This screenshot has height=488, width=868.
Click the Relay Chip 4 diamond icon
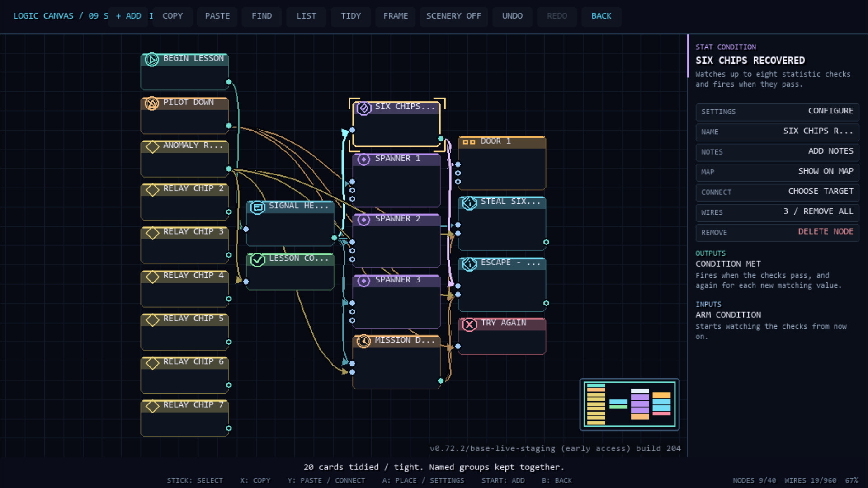point(152,277)
